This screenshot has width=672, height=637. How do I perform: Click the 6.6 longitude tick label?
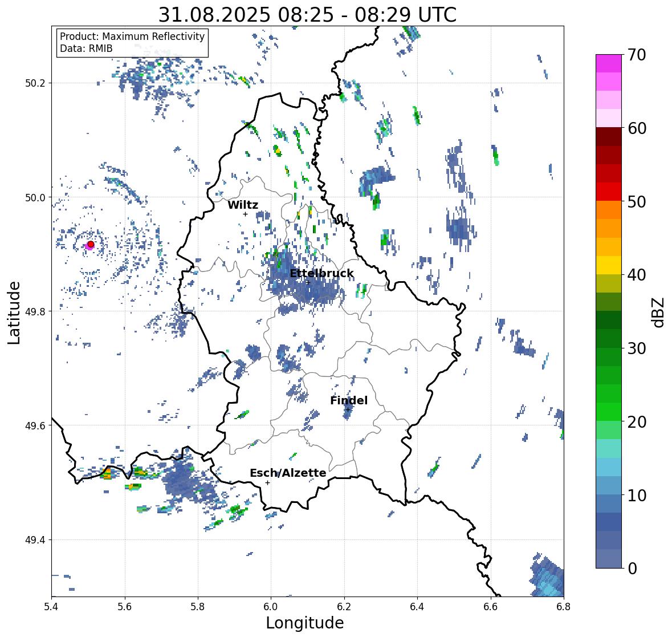click(491, 607)
